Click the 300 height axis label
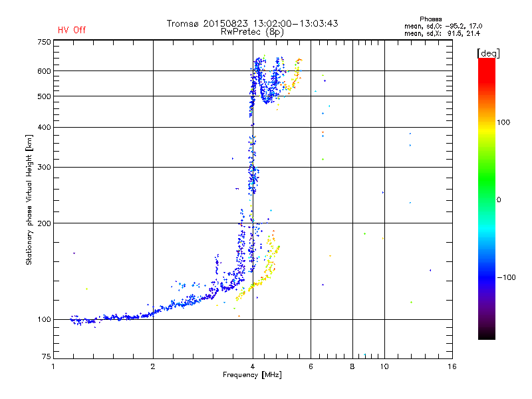The image size is (532, 399). [44, 168]
